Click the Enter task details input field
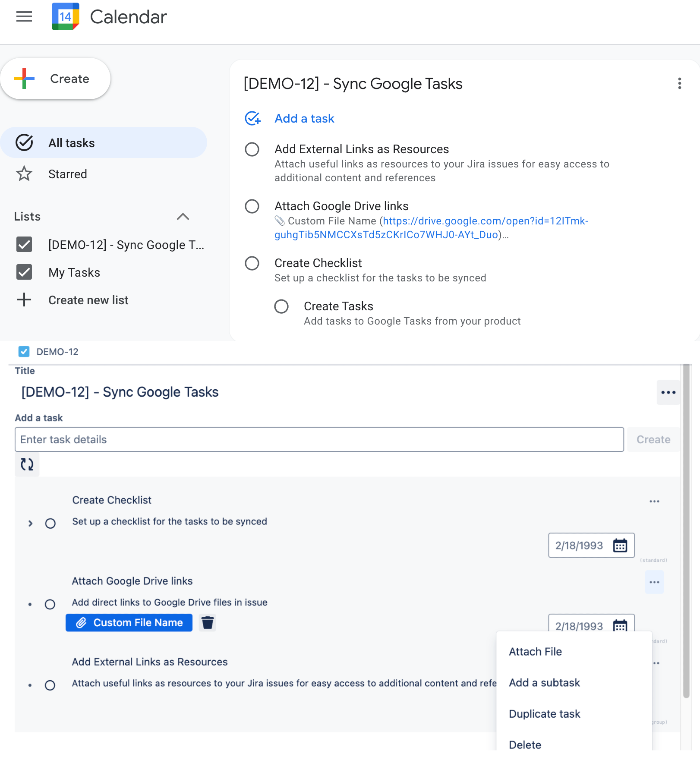The image size is (700, 757). pyautogui.click(x=319, y=439)
